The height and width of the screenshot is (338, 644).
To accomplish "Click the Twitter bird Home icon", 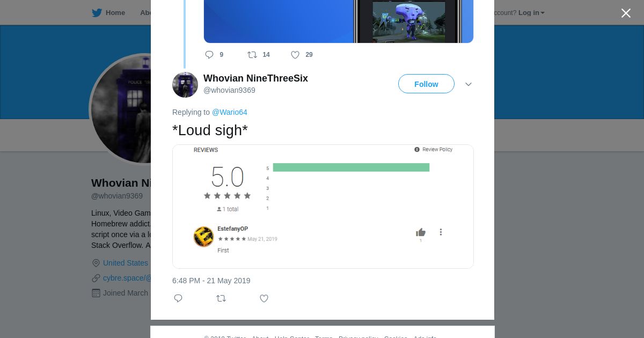I will pyautogui.click(x=97, y=13).
